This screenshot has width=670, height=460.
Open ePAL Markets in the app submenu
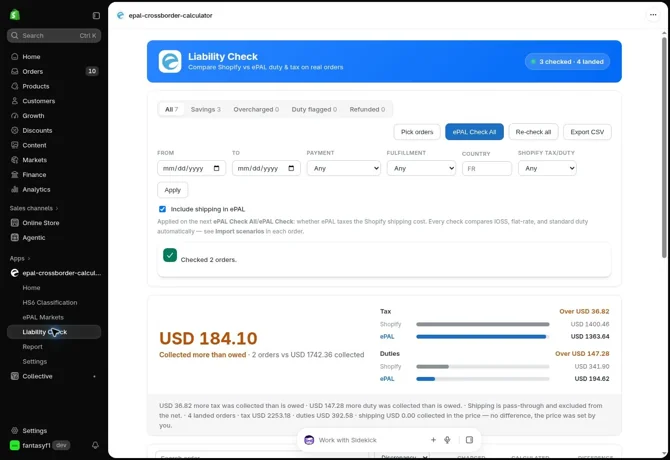click(x=43, y=317)
